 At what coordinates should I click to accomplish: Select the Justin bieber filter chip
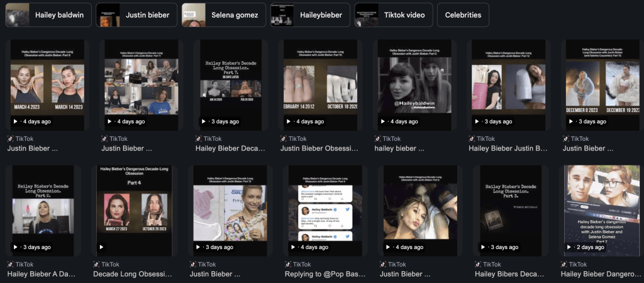click(x=136, y=15)
